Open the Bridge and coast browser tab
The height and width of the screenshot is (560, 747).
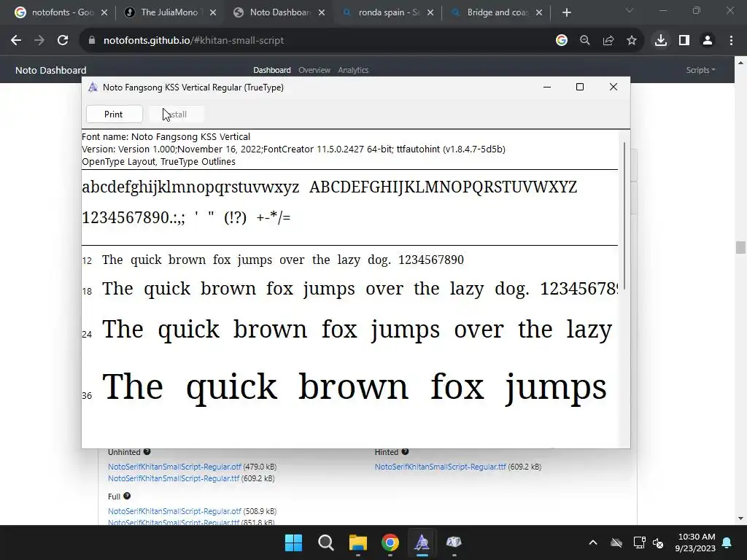(498, 12)
